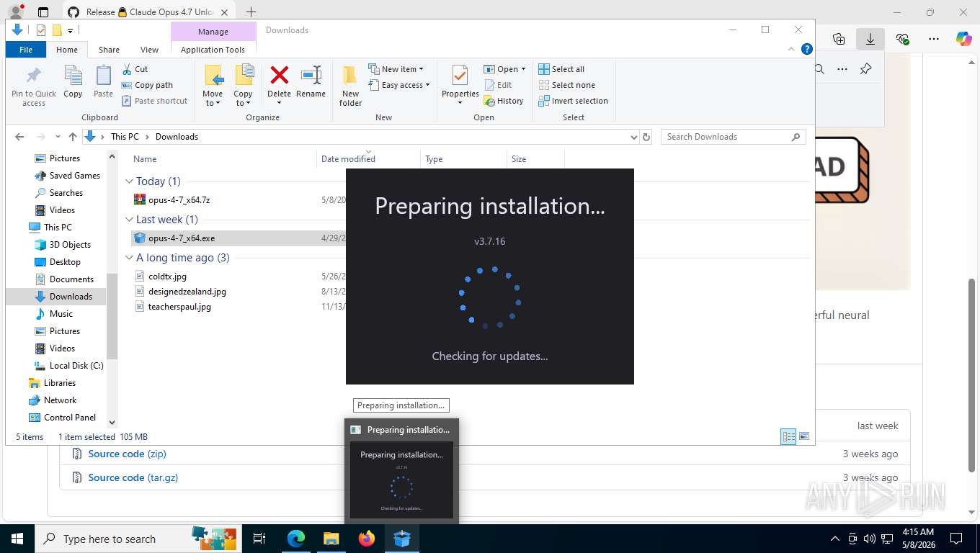This screenshot has width=980, height=553.
Task: Open the Copy to menu
Action: click(243, 86)
